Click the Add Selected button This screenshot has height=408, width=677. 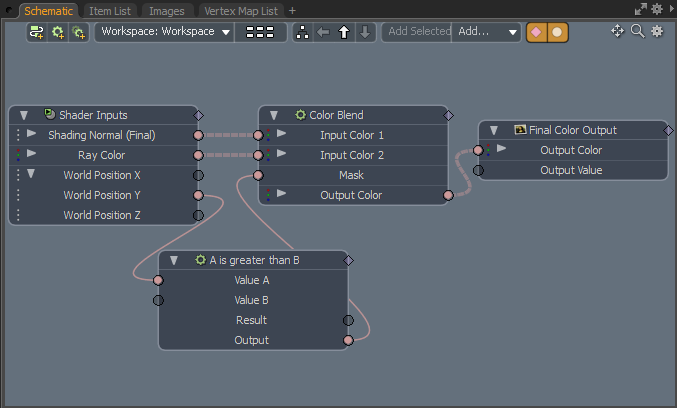[418, 32]
